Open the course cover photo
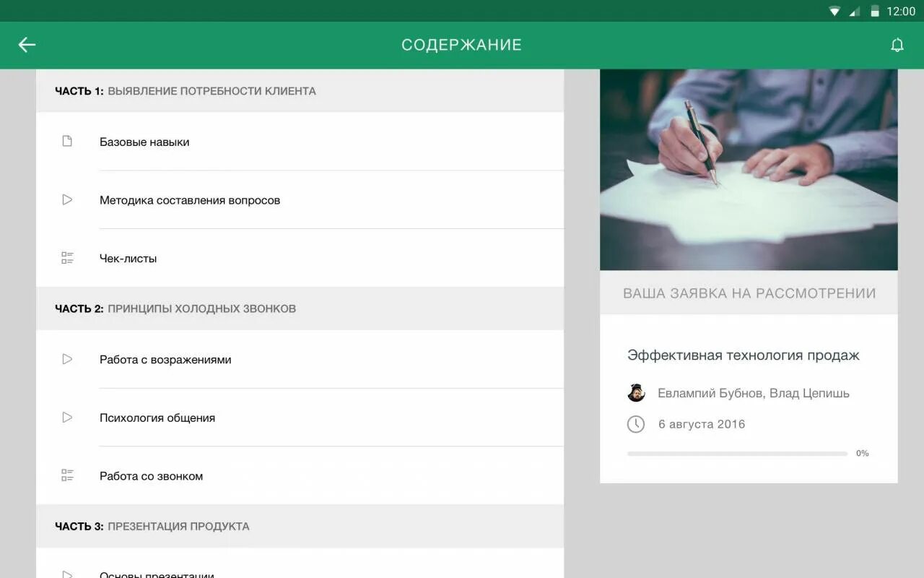Screen dimensions: 924x578 (x=749, y=170)
